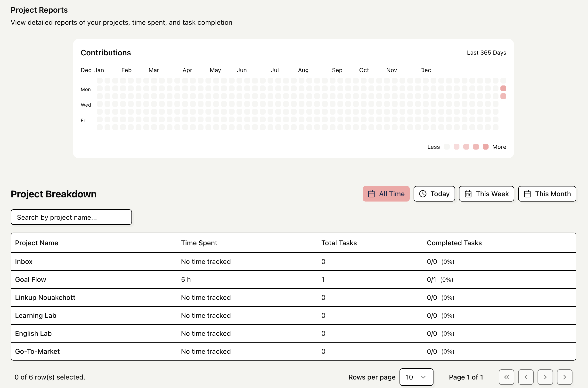Toggle the This Month filter
The image size is (588, 388).
[547, 194]
